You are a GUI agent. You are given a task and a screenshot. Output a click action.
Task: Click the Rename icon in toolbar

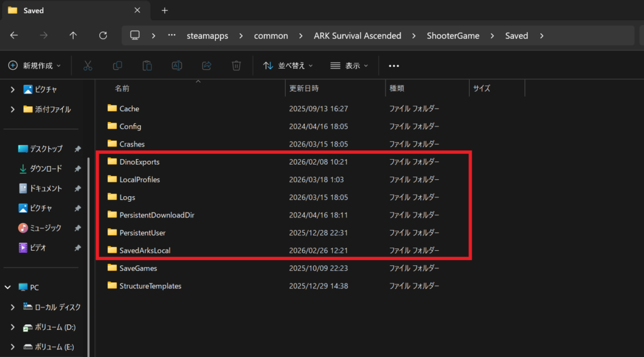point(177,65)
